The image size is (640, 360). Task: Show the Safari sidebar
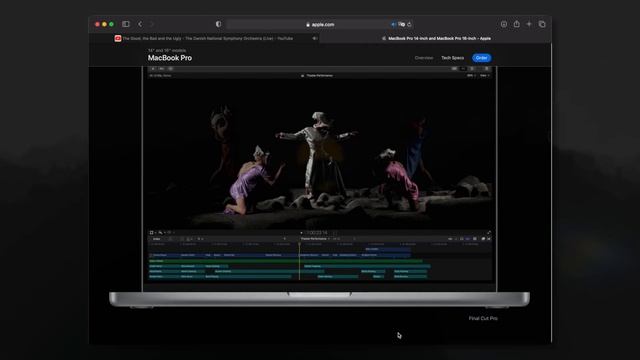126,24
